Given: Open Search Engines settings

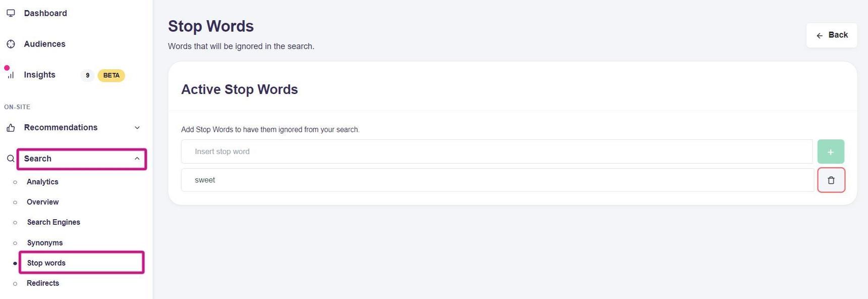Looking at the screenshot, I should pyautogui.click(x=53, y=222).
